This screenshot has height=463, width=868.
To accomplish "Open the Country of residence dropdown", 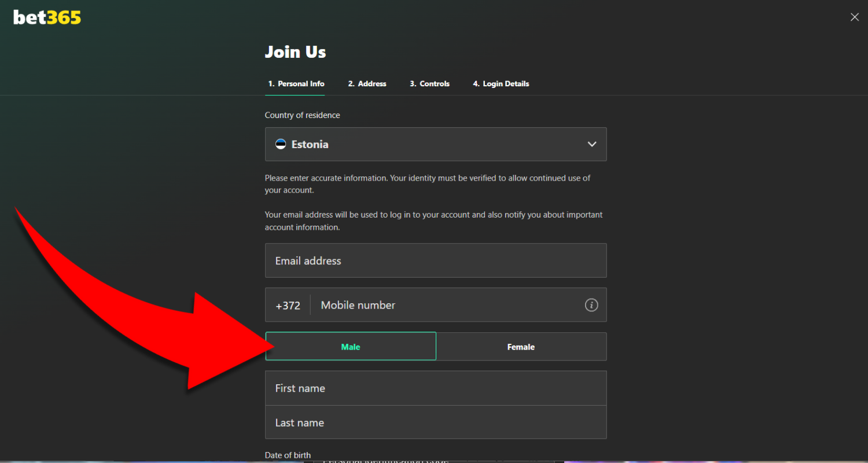I will tap(435, 144).
